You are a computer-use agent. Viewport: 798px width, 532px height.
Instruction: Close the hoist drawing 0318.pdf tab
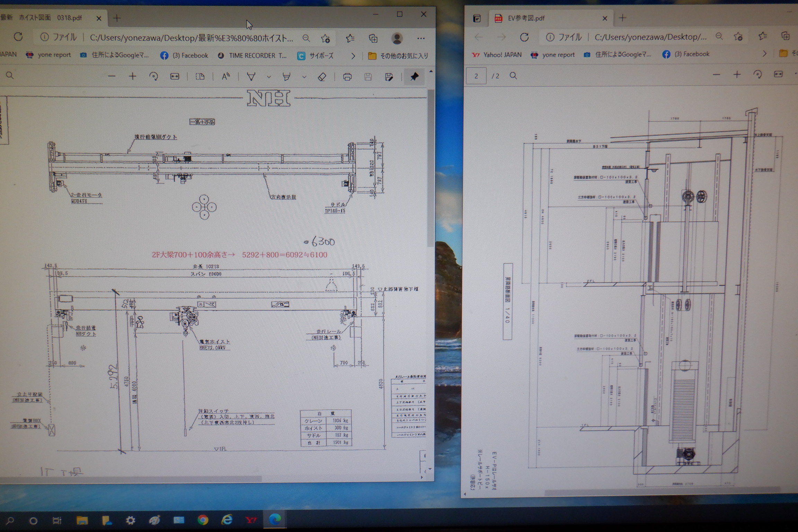pyautogui.click(x=99, y=18)
